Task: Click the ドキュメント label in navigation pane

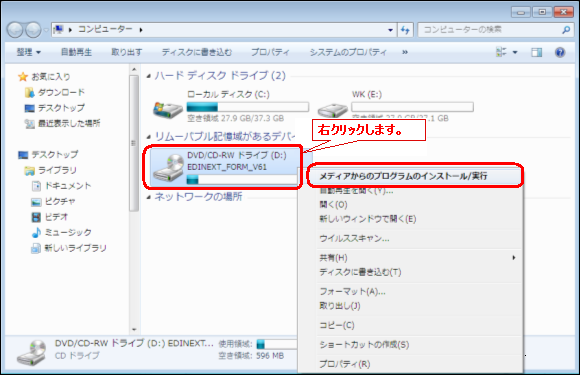Action: [x=68, y=186]
